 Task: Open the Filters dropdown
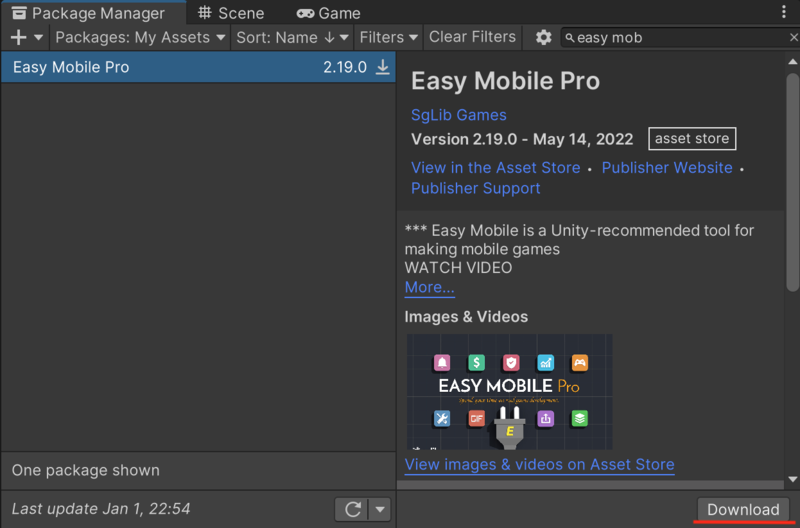(389, 37)
